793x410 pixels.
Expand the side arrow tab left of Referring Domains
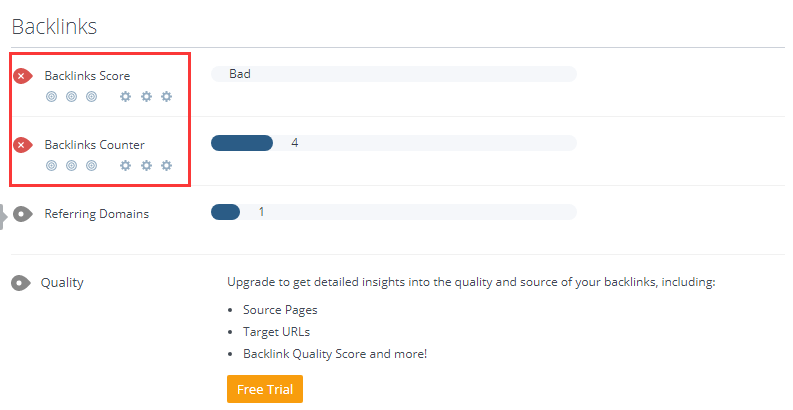[4, 215]
